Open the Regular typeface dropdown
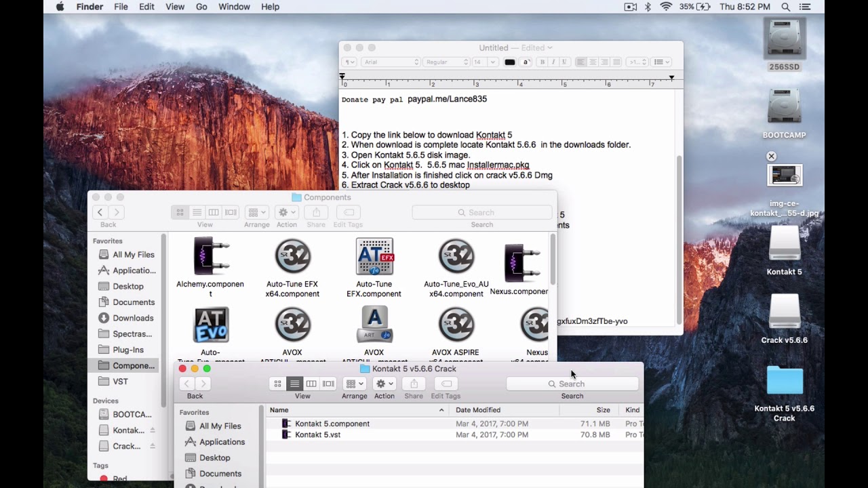 pyautogui.click(x=446, y=62)
